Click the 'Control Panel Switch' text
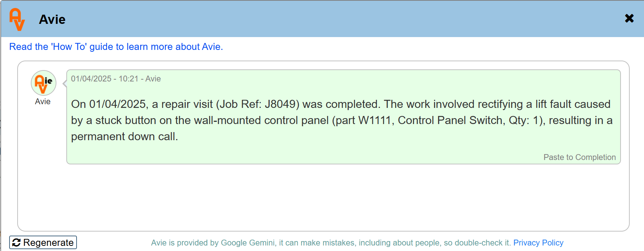 point(450,120)
